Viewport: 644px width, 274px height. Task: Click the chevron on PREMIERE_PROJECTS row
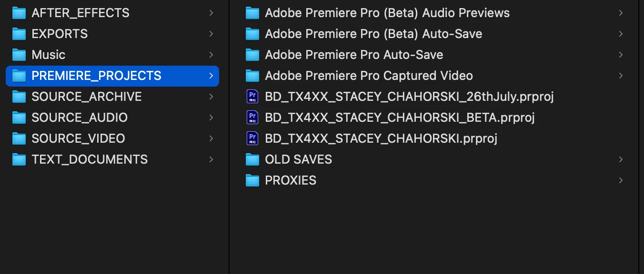point(211,76)
